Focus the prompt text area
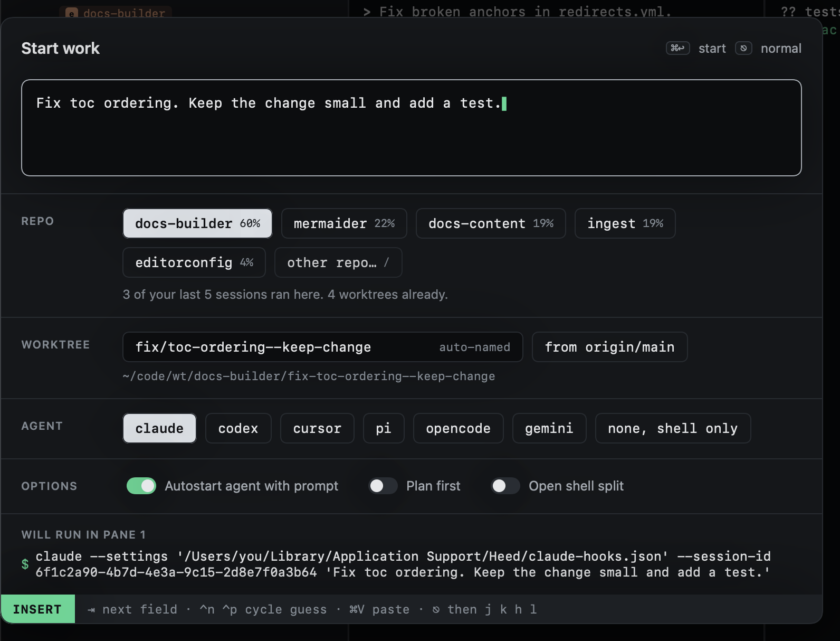The image size is (840, 641). coord(412,128)
